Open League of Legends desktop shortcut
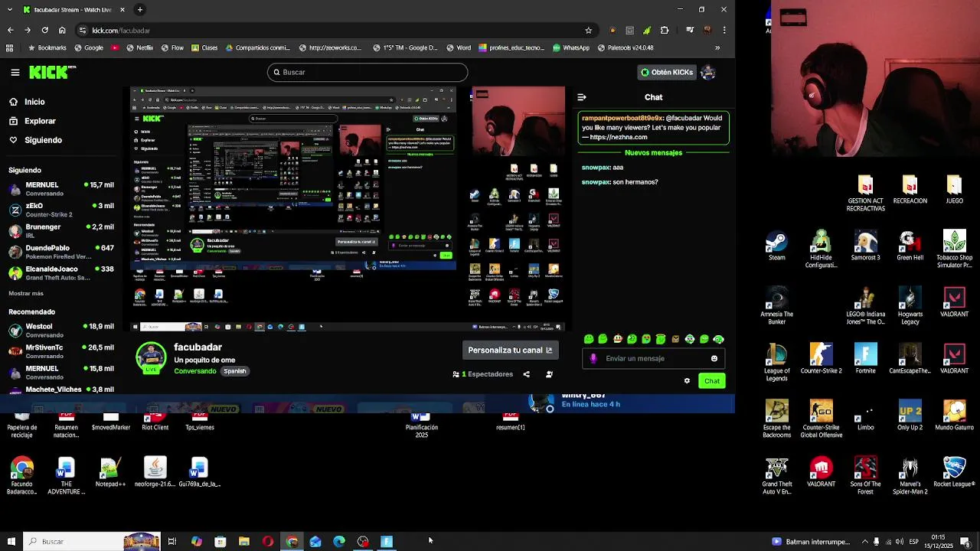The image size is (980, 551). (x=777, y=363)
